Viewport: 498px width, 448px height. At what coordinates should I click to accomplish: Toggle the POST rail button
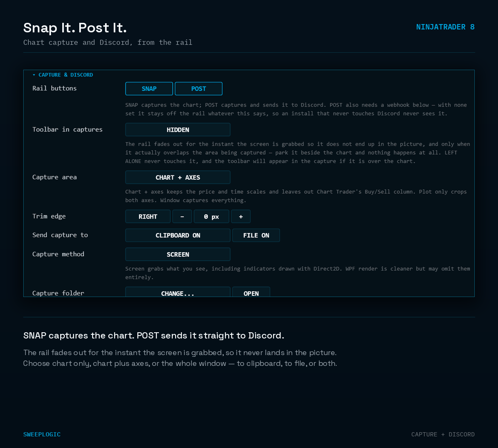[198, 89]
